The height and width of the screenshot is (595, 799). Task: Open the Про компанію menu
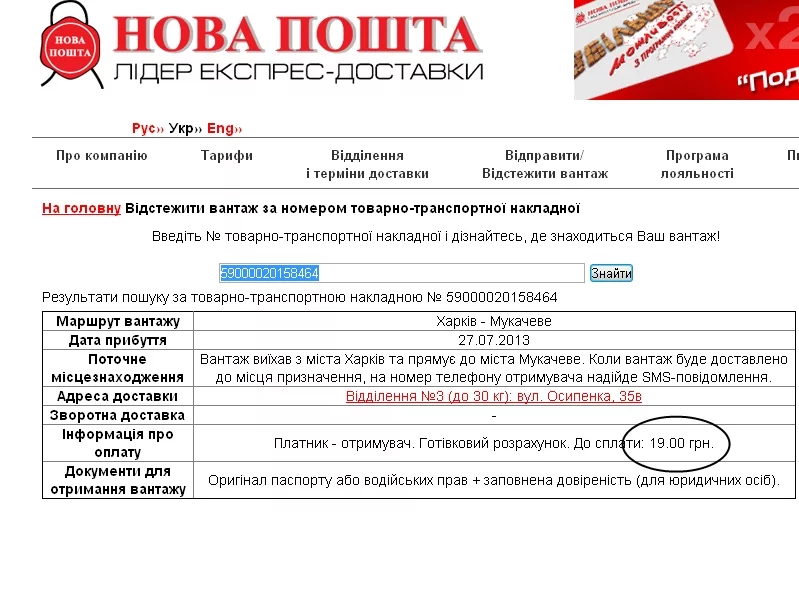[101, 156]
